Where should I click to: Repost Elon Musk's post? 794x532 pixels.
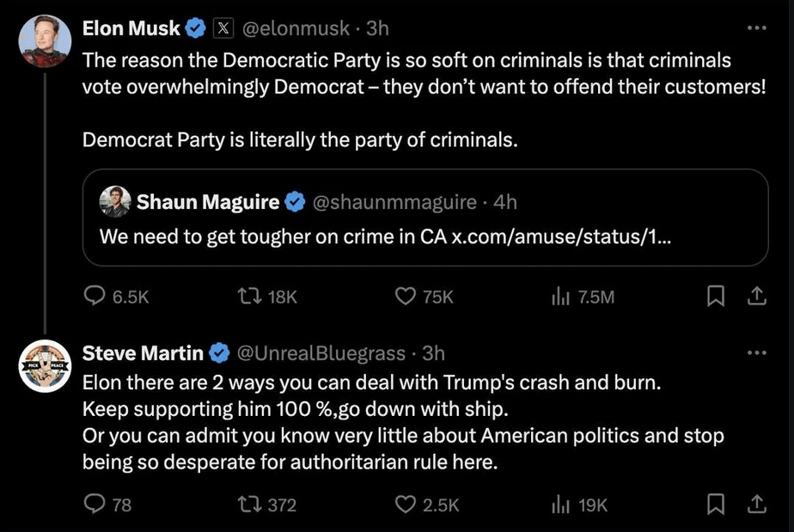(x=246, y=297)
